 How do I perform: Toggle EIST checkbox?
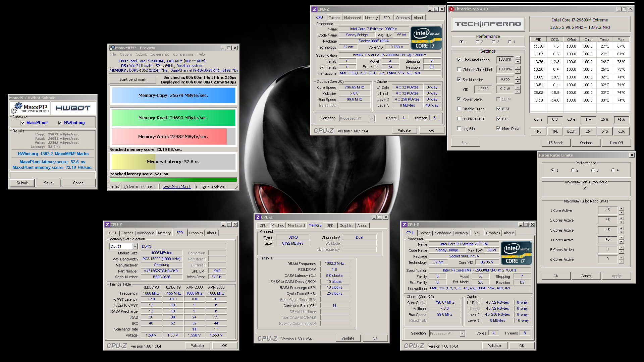[498, 109]
